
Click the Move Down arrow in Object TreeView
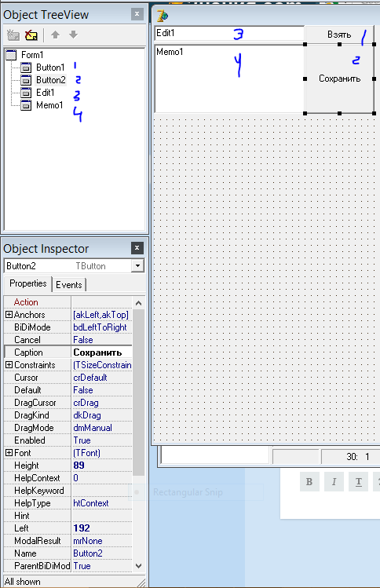pos(73,35)
